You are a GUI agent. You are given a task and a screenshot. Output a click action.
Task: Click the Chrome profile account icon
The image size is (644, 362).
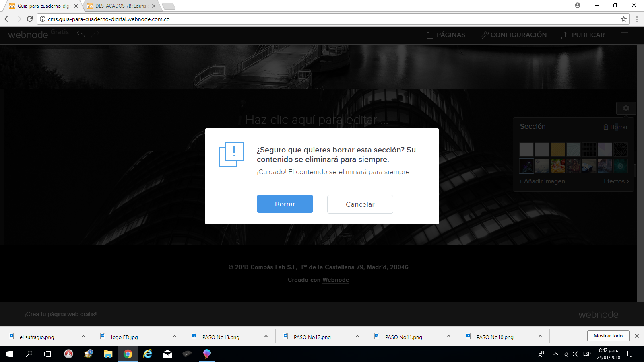[578, 5]
